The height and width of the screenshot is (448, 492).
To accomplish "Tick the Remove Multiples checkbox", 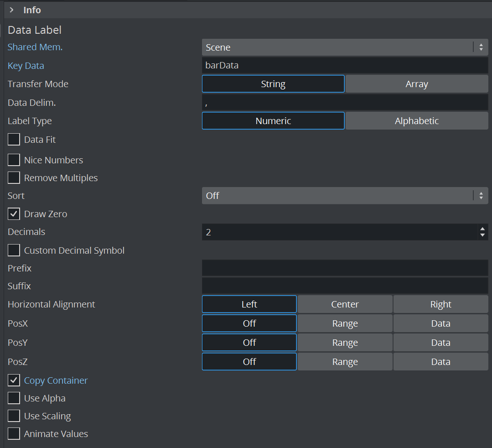I will click(x=14, y=178).
